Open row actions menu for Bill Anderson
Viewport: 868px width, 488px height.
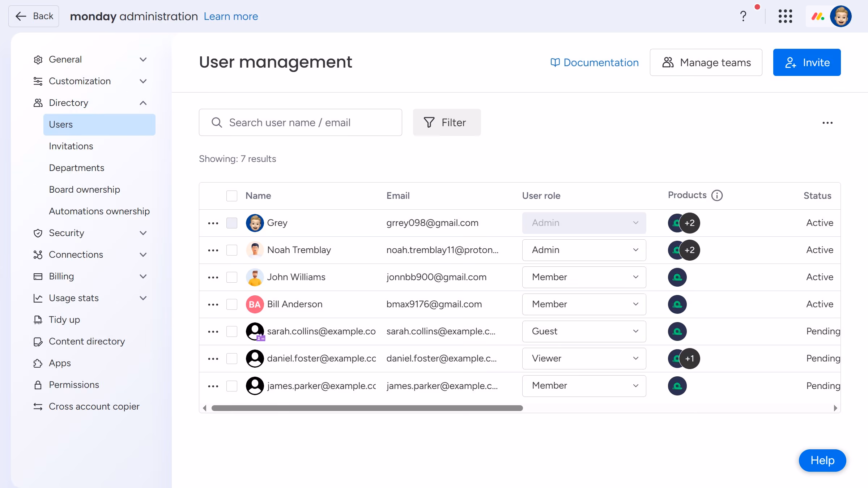click(x=213, y=305)
